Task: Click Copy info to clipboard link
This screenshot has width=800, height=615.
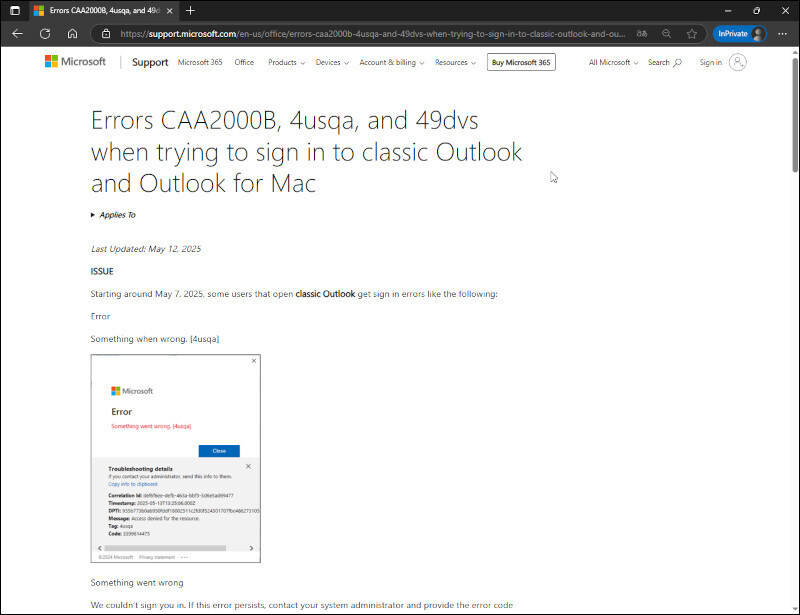Action: click(x=133, y=484)
